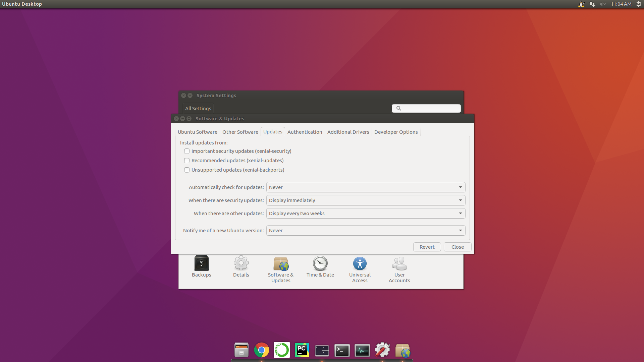
Task: Focus the System Settings search field
Action: pos(426,108)
